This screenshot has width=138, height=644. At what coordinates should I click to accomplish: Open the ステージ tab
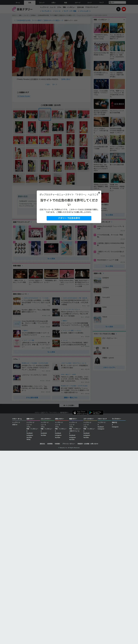[78, 2]
